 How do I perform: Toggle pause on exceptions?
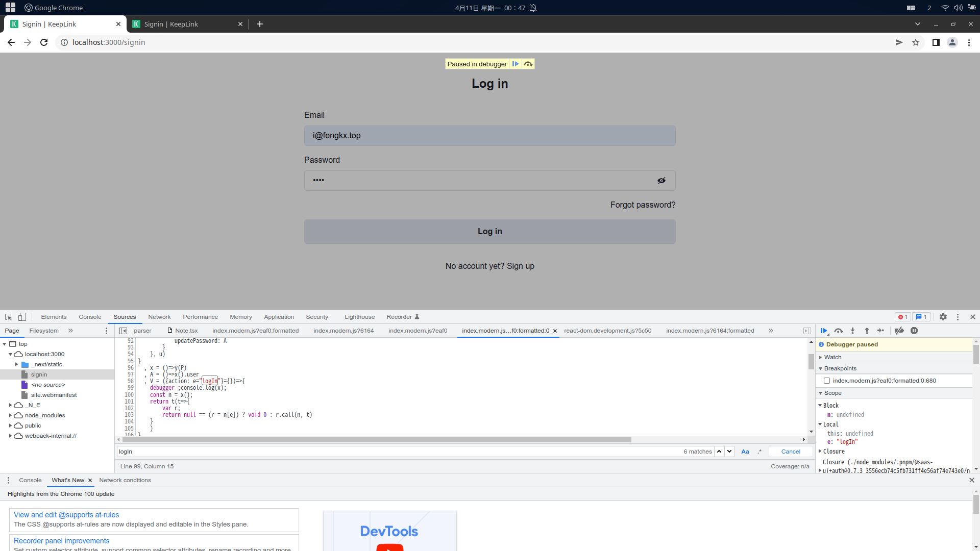[x=914, y=331]
